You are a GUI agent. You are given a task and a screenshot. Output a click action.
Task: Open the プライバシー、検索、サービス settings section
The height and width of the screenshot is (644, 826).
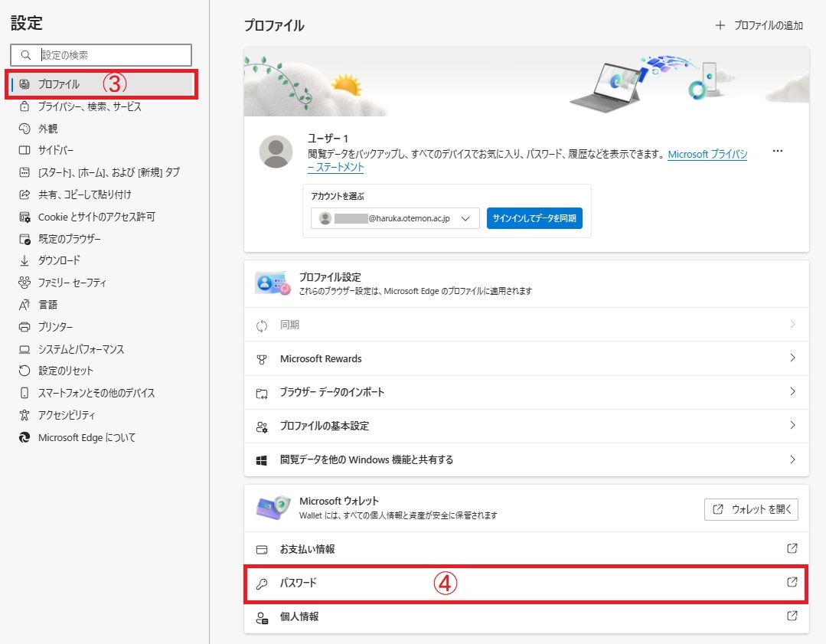[x=90, y=106]
